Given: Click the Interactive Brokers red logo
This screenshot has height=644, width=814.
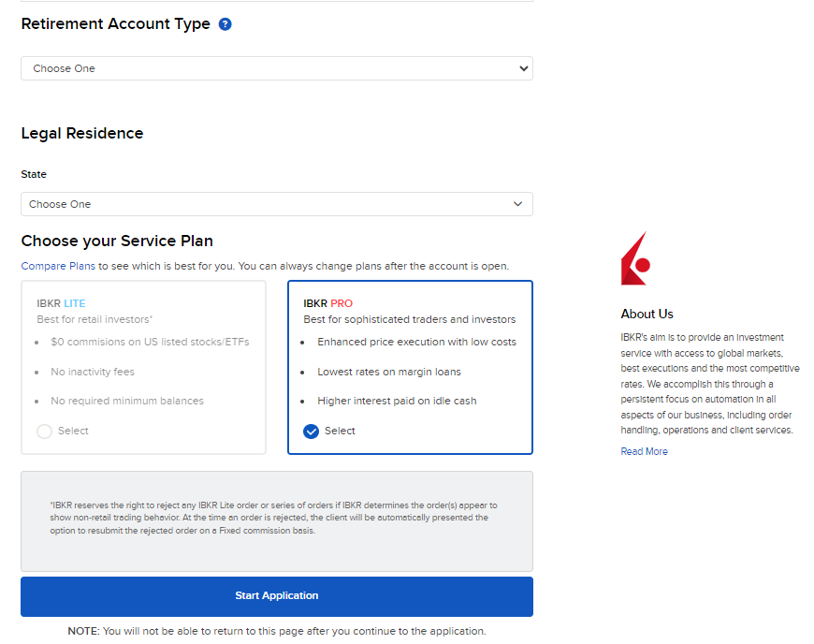Looking at the screenshot, I should coord(635,258).
